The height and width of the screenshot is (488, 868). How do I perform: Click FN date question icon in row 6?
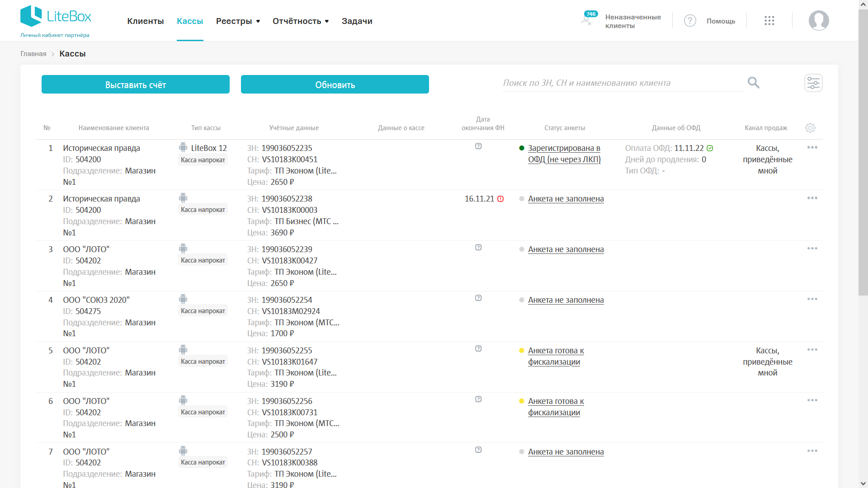[x=478, y=399]
